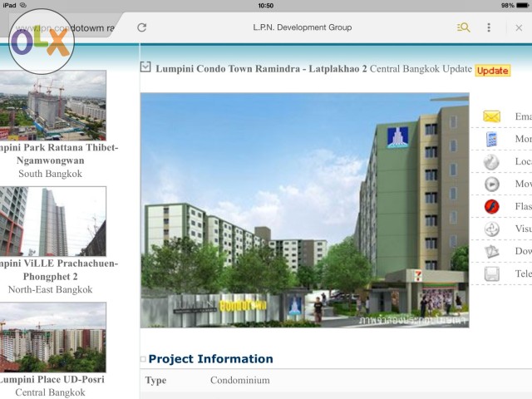Click the yellow Email envelope icon

click(x=492, y=116)
